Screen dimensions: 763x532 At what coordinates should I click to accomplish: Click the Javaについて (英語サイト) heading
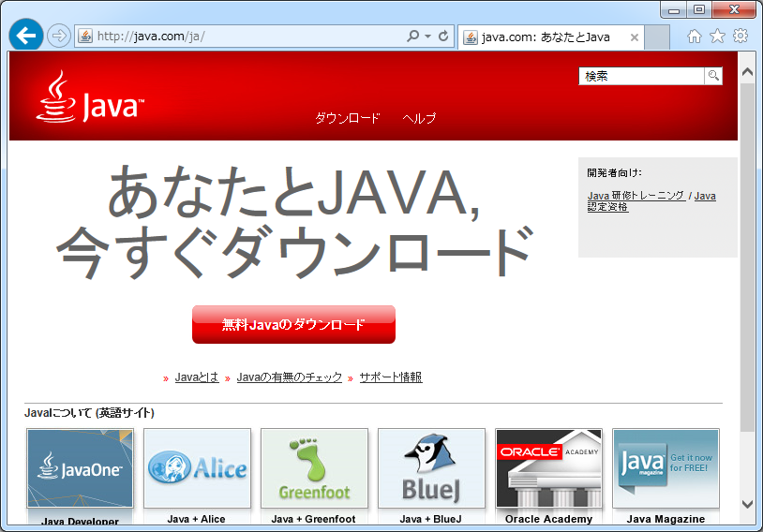click(90, 413)
